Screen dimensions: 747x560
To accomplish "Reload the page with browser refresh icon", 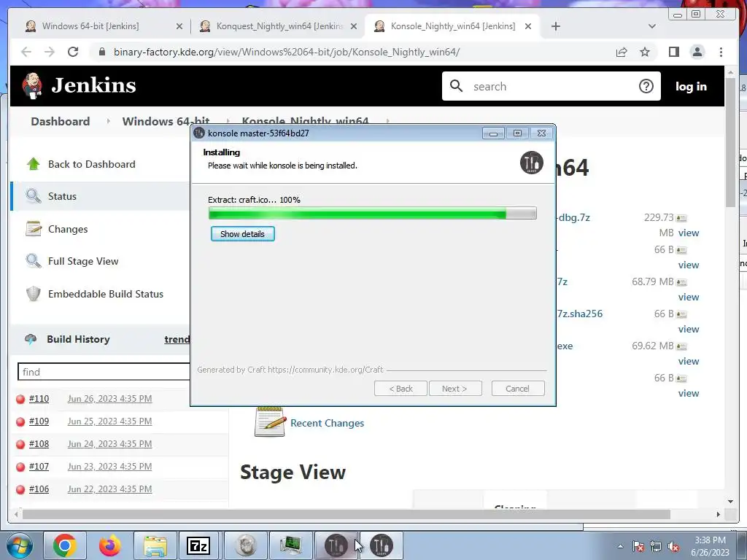I will (x=73, y=52).
